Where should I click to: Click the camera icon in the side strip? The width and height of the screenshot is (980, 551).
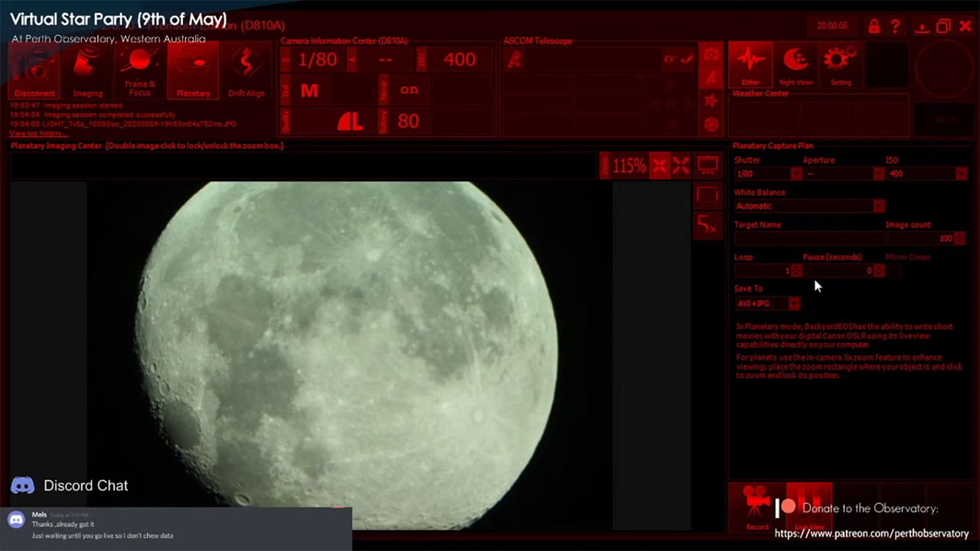[x=711, y=54]
